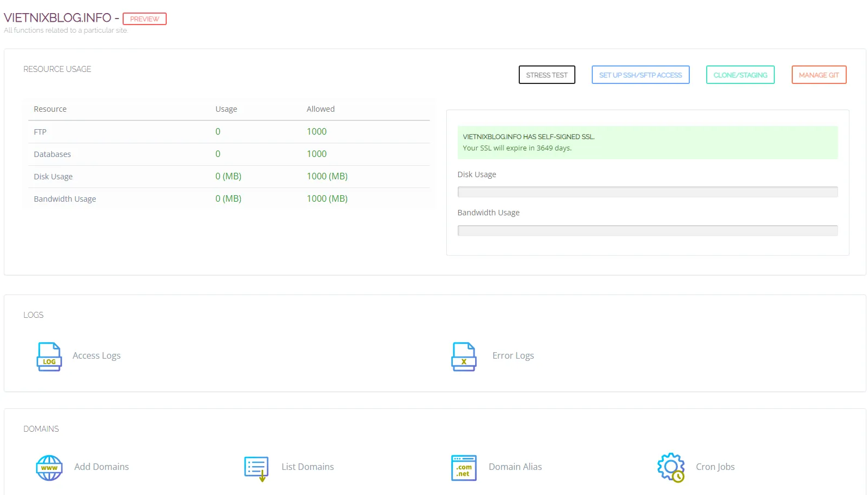Click the Disk Usage value 0 (MB)
Viewport: 868px width, 495px height.
coord(228,176)
